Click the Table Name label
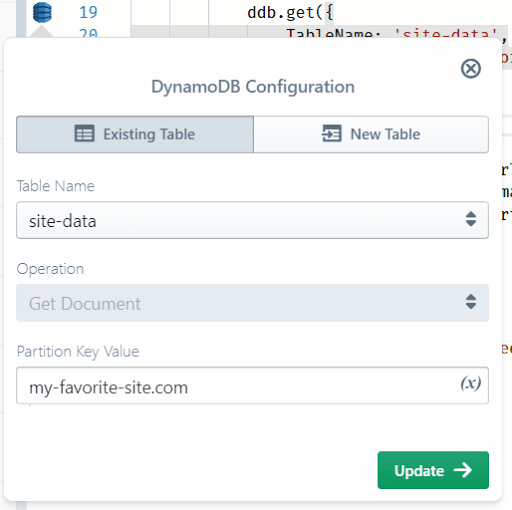This screenshot has width=512, height=510. (56, 186)
